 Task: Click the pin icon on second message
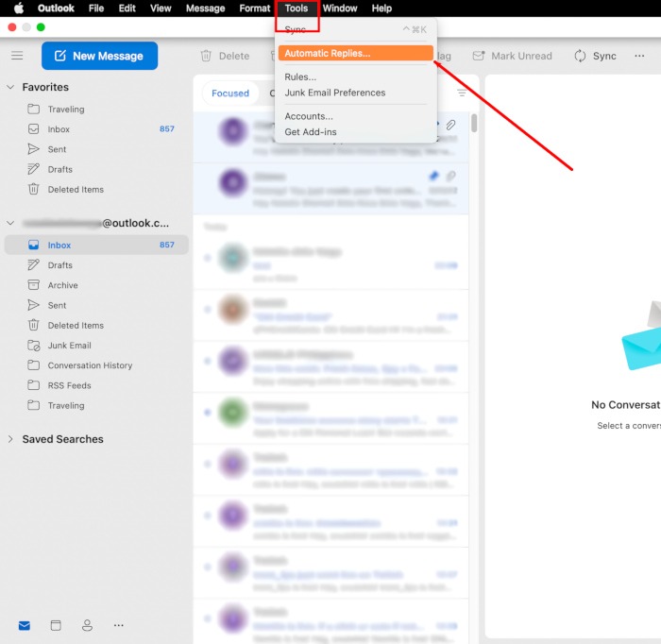click(x=433, y=176)
